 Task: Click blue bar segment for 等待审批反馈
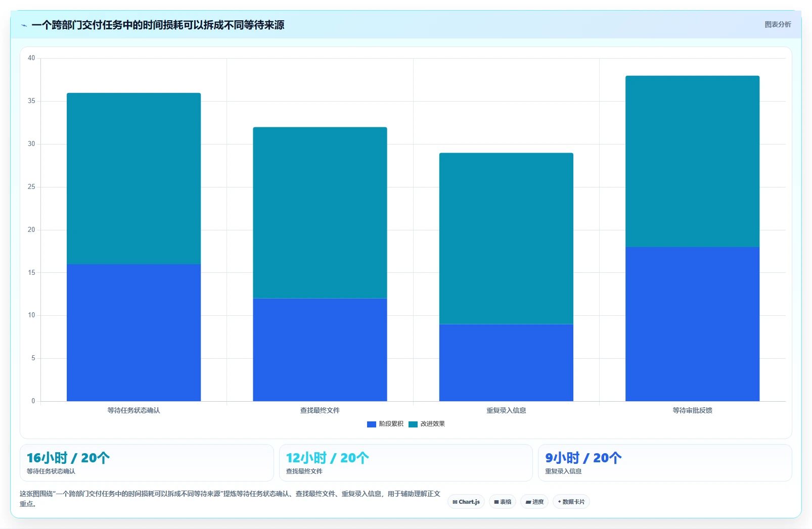pyautogui.click(x=693, y=324)
